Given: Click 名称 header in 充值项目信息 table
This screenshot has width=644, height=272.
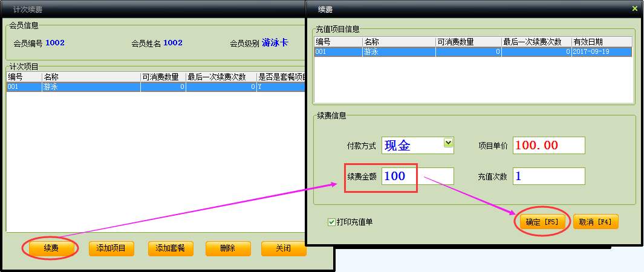Looking at the screenshot, I should click(399, 42).
